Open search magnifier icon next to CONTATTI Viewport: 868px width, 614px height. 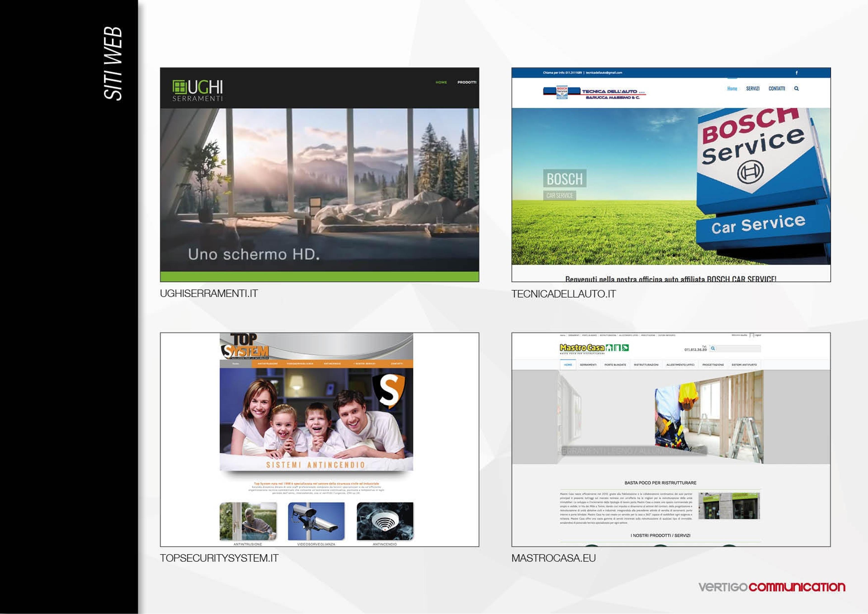(796, 88)
